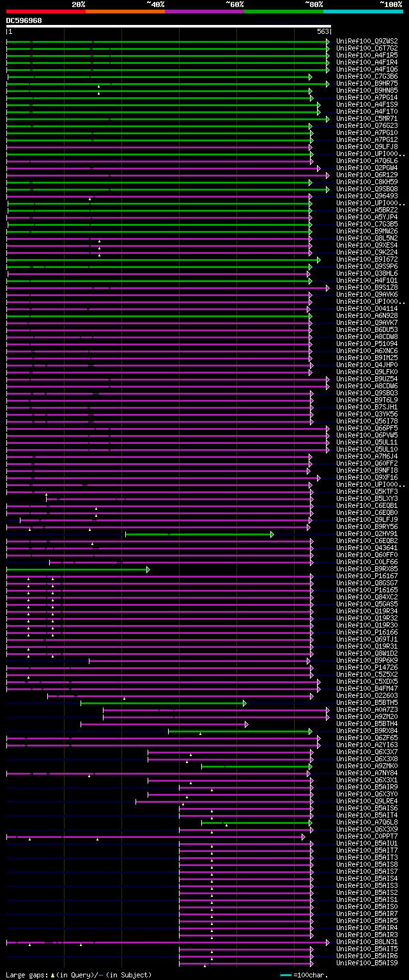
Task: Open hit UniRef100_Q6ZF65
Action: tap(367, 738)
